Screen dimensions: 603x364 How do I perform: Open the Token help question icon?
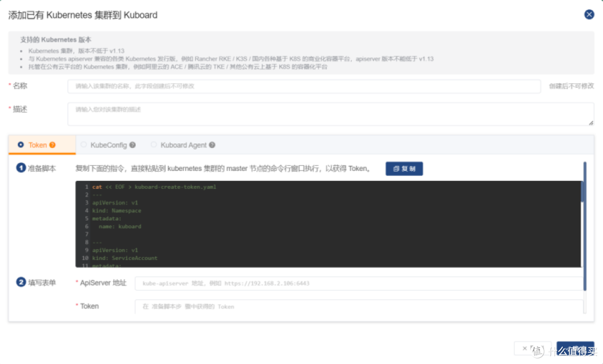click(52, 145)
